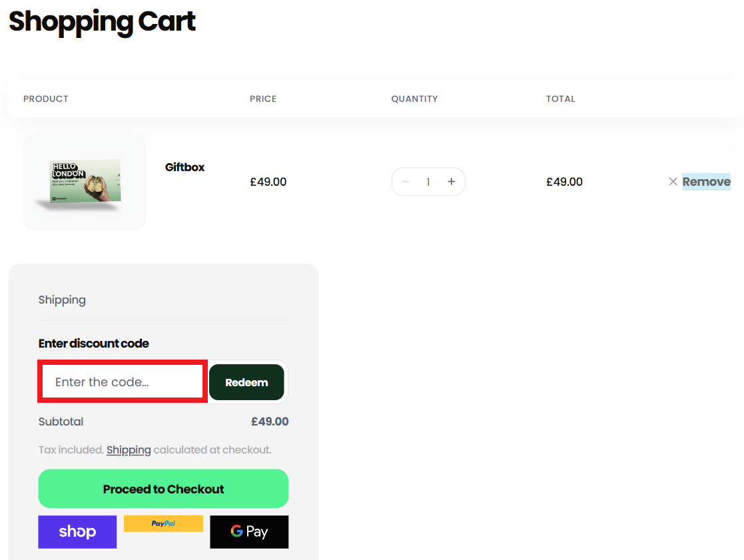This screenshot has height=560, width=744.
Task: Remove the Giftbox from the cart
Action: click(x=706, y=181)
